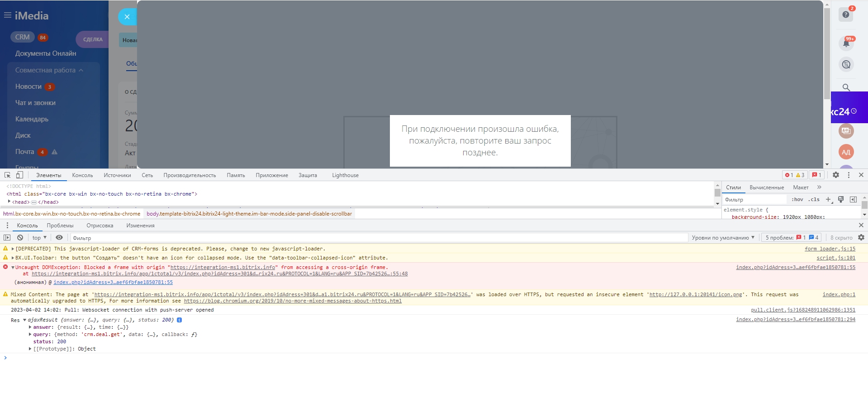Click the element inspector picker icon
This screenshot has width=868, height=394.
[8, 175]
